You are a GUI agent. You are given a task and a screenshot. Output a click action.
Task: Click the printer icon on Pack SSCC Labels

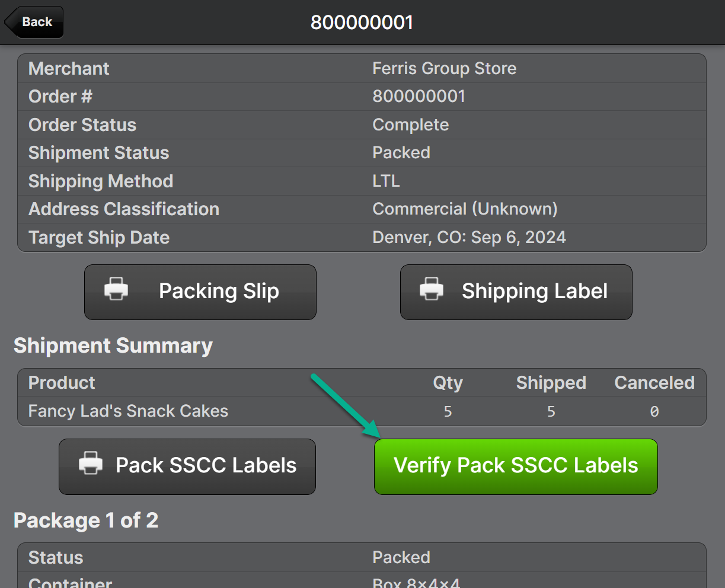point(91,464)
